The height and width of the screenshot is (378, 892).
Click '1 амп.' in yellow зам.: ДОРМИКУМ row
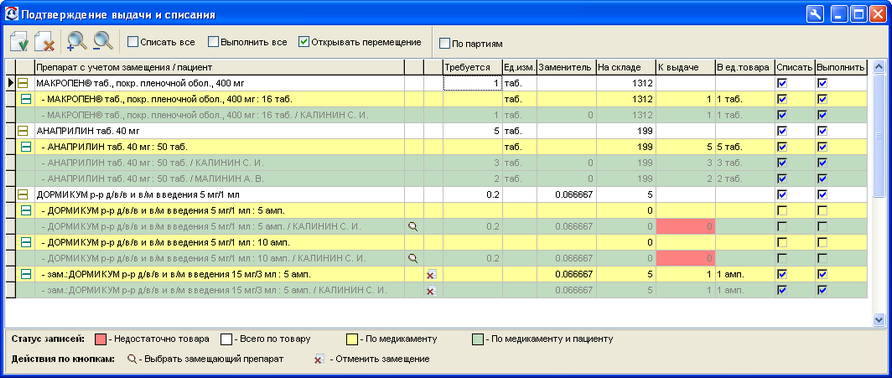tap(730, 274)
